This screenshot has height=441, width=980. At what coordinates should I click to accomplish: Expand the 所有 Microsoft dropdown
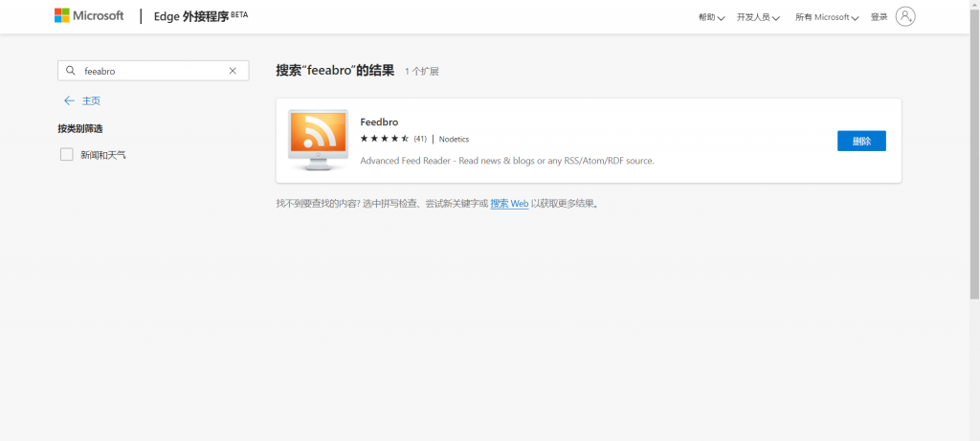(x=827, y=17)
